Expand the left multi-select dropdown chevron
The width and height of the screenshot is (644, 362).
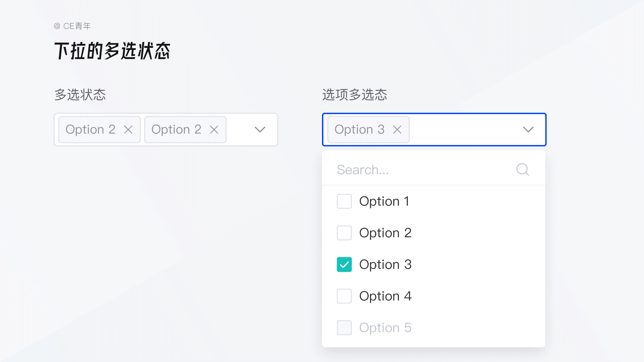click(260, 130)
